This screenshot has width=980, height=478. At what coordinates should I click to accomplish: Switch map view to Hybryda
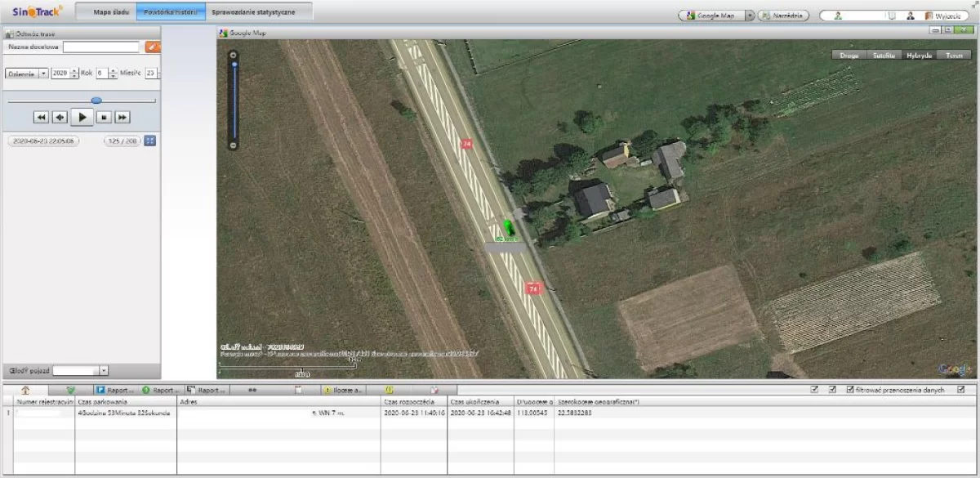point(920,56)
